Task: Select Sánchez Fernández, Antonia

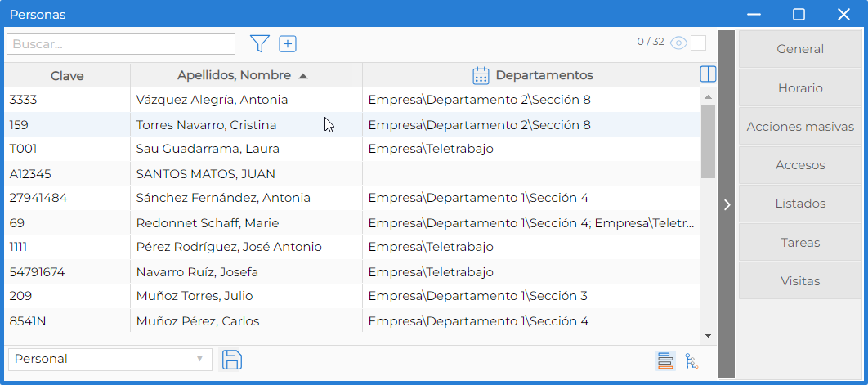Action: pos(352,198)
